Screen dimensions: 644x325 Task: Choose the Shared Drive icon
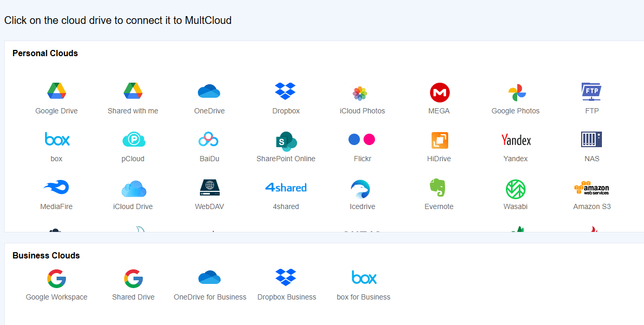tap(133, 279)
